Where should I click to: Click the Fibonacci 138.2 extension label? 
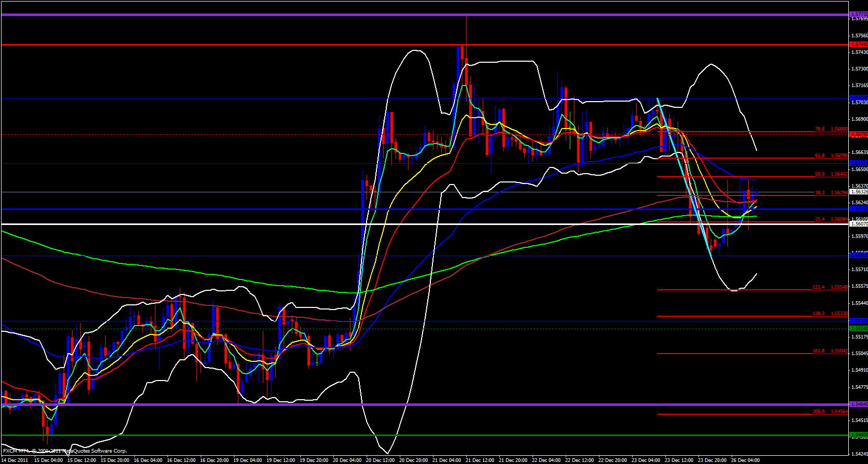coord(830,314)
